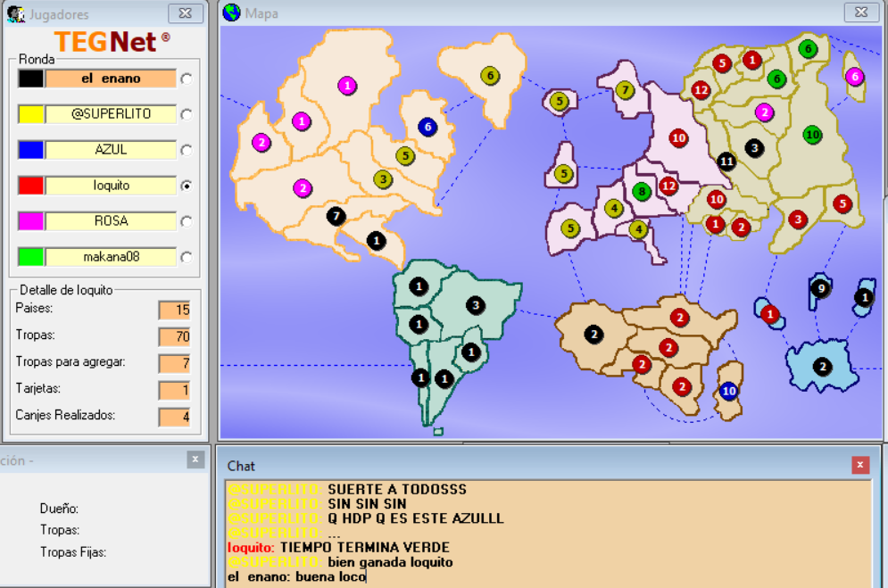Select the black token with 9 in Oceania
Image resolution: width=888 pixels, height=588 pixels.
pos(820,288)
